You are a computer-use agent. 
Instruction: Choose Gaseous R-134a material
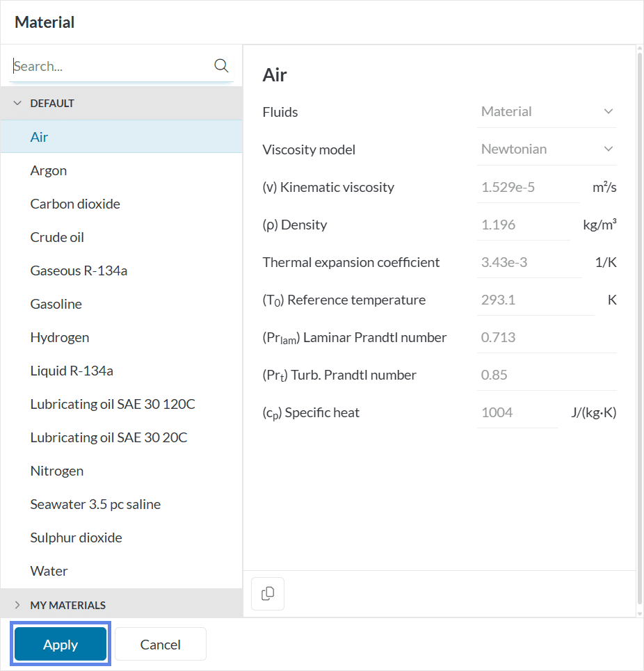(x=79, y=270)
